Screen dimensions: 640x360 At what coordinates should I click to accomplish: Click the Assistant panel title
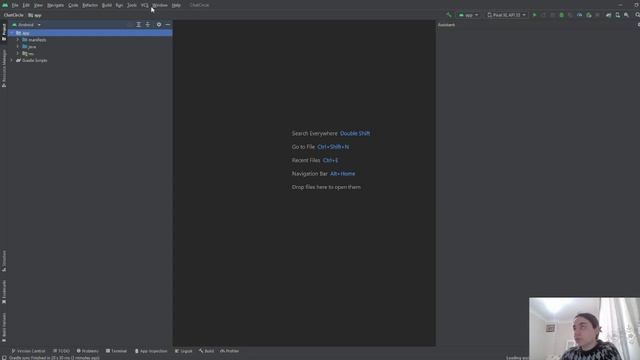coord(446,25)
